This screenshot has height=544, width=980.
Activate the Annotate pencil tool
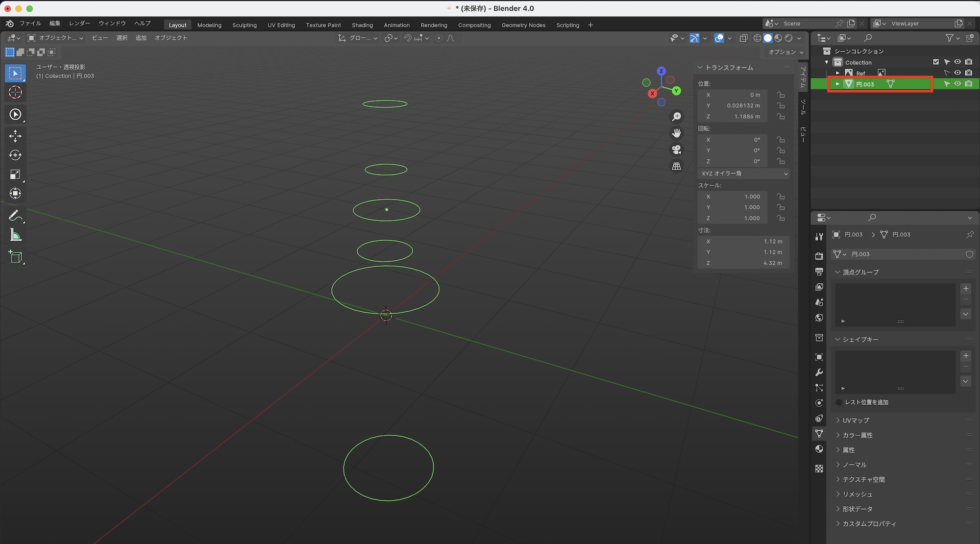[15, 216]
